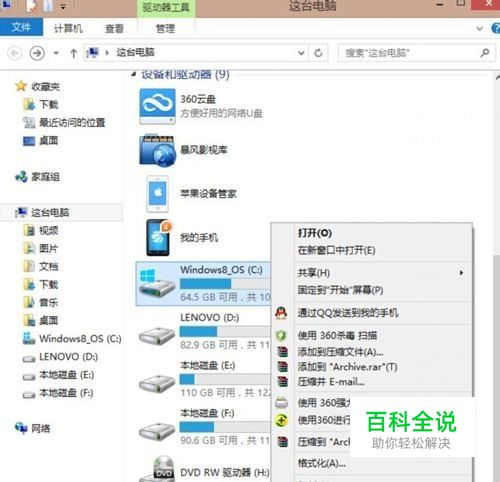This screenshot has width=500, height=482.
Task: Select the 本地磁盘 (E:) drive icon
Action: pyautogui.click(x=157, y=383)
